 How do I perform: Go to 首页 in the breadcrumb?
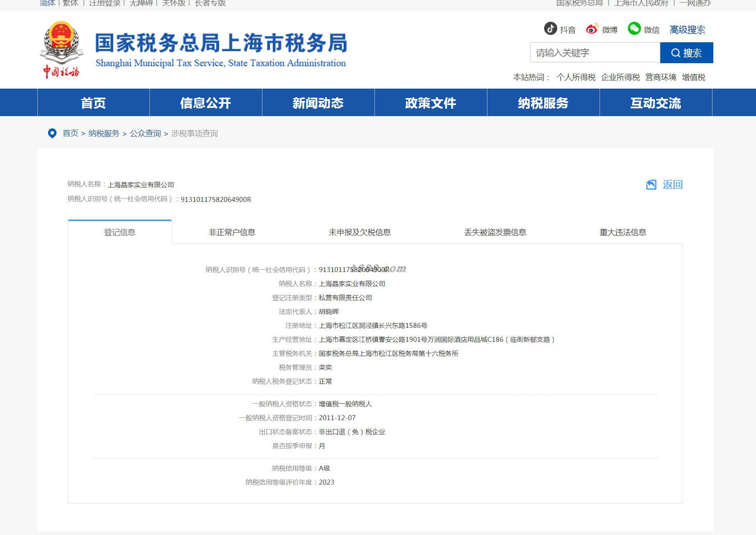pyautogui.click(x=70, y=133)
